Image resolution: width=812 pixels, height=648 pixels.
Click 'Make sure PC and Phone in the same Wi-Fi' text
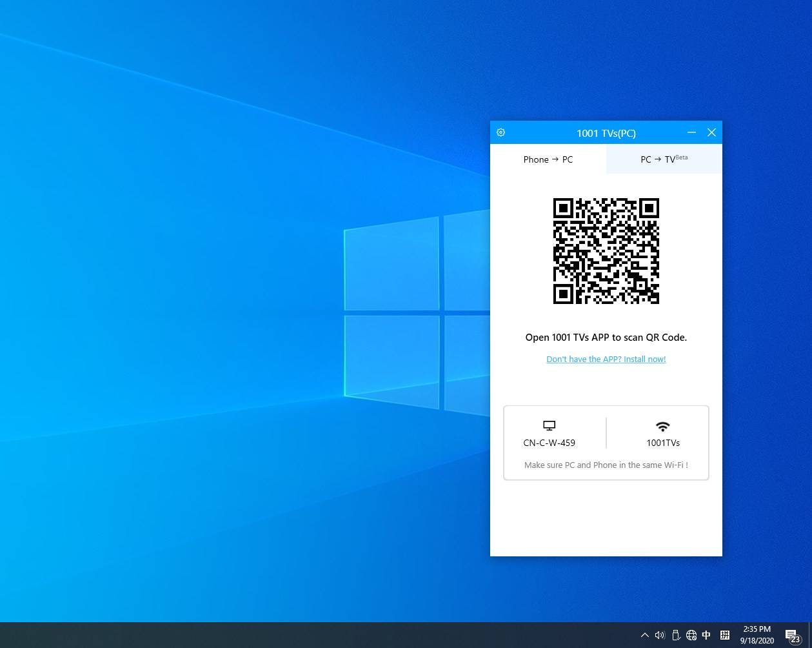[606, 465]
